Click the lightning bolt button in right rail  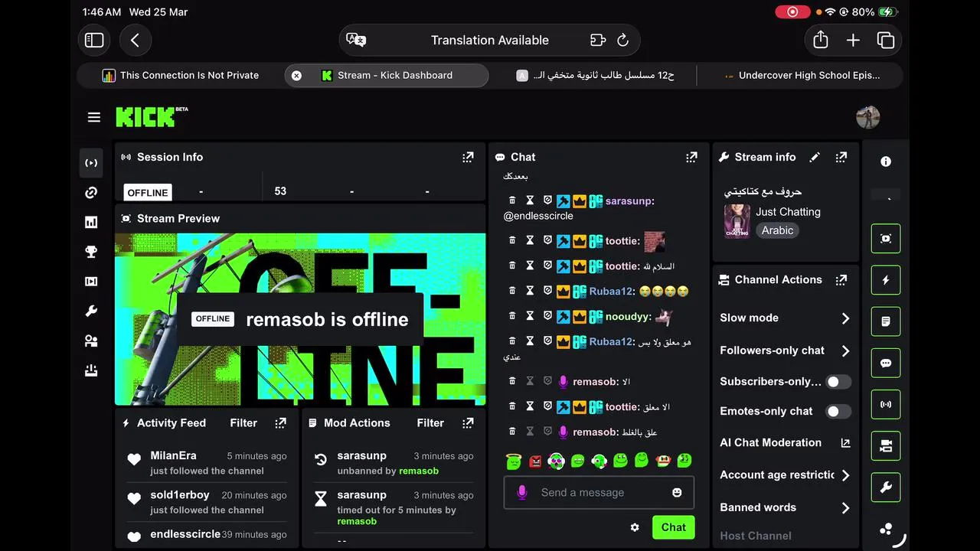(x=886, y=280)
